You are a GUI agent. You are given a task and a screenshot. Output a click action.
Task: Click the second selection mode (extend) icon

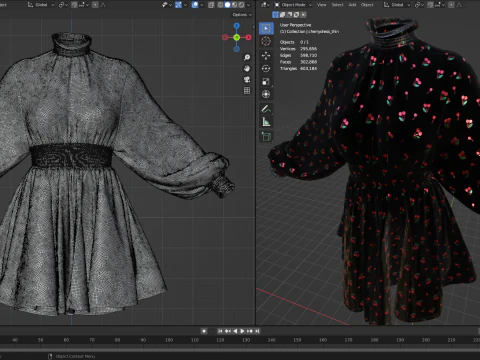(x=282, y=15)
